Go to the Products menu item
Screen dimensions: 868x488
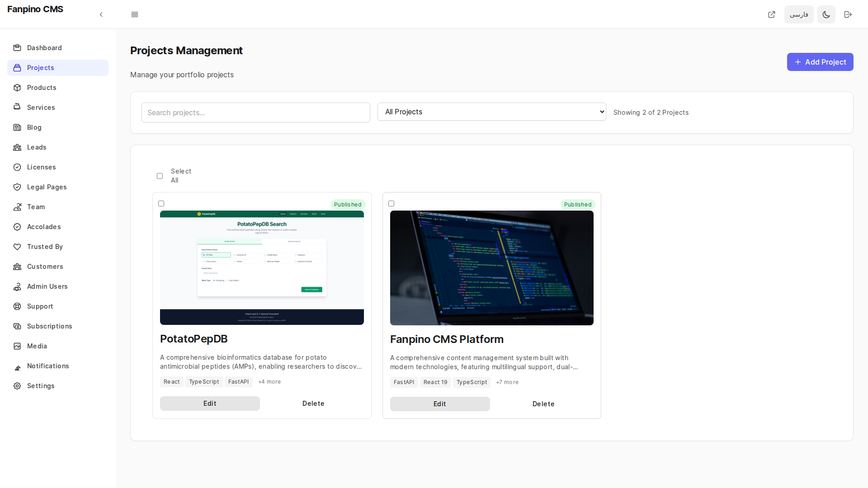tap(58, 88)
